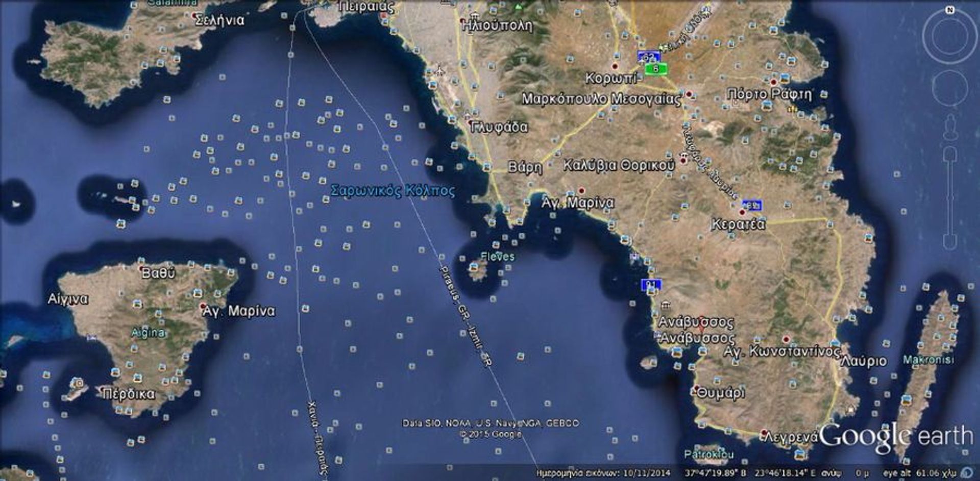Click the Αγ. Κωνσταντίνος place label

782,351
